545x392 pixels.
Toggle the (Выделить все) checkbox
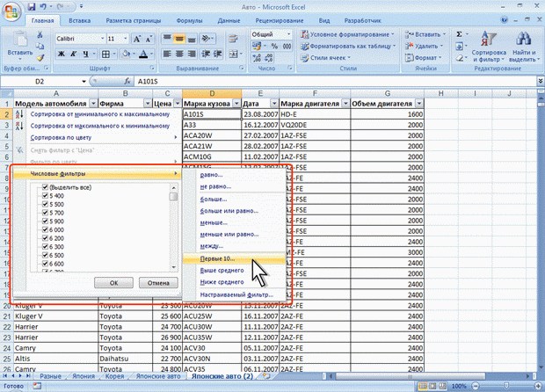pyautogui.click(x=45, y=187)
